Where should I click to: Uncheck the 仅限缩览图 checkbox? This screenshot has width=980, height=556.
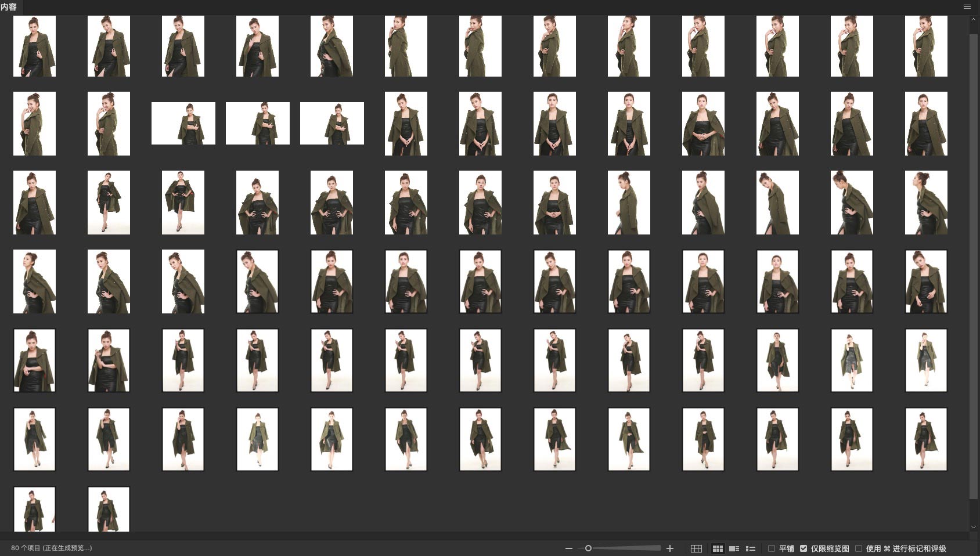click(x=804, y=548)
